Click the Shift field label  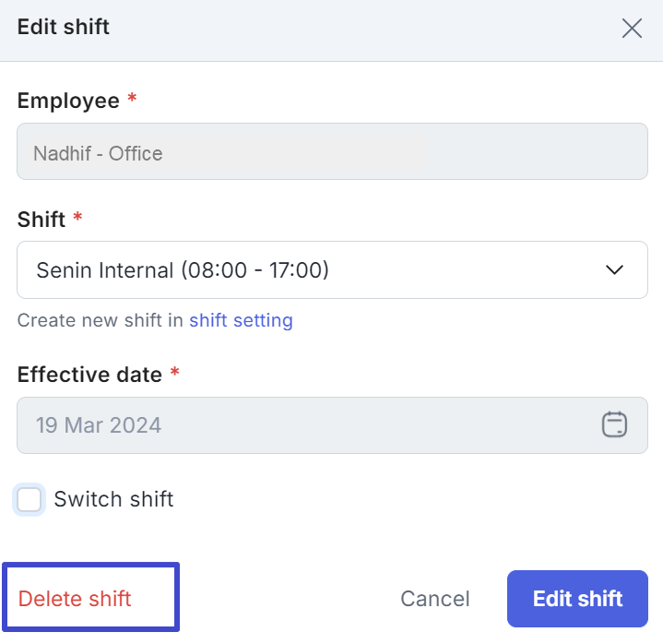[41, 220]
